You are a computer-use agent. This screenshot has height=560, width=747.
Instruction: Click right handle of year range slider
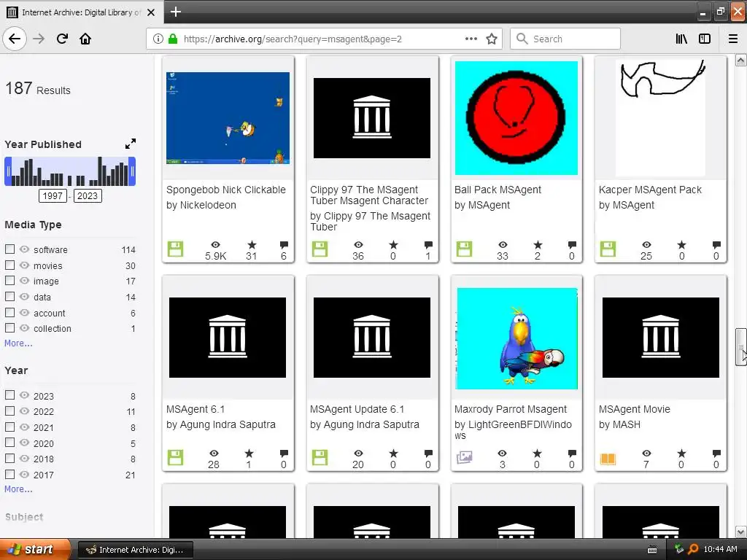click(x=132, y=171)
